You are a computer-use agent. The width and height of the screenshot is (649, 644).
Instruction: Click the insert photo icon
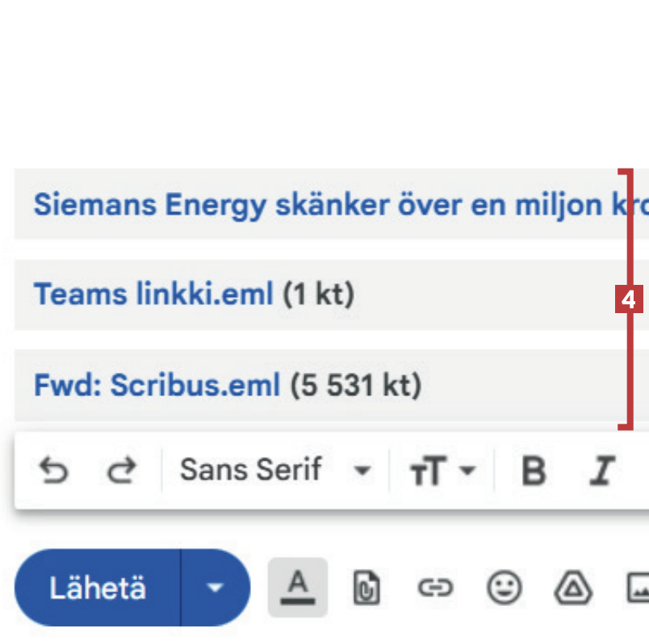[638, 588]
